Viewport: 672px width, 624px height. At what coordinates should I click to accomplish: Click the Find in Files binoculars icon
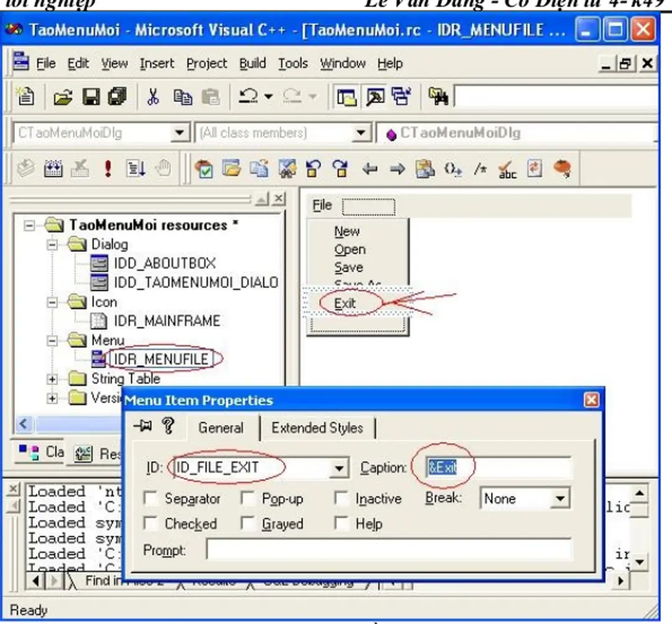(438, 97)
